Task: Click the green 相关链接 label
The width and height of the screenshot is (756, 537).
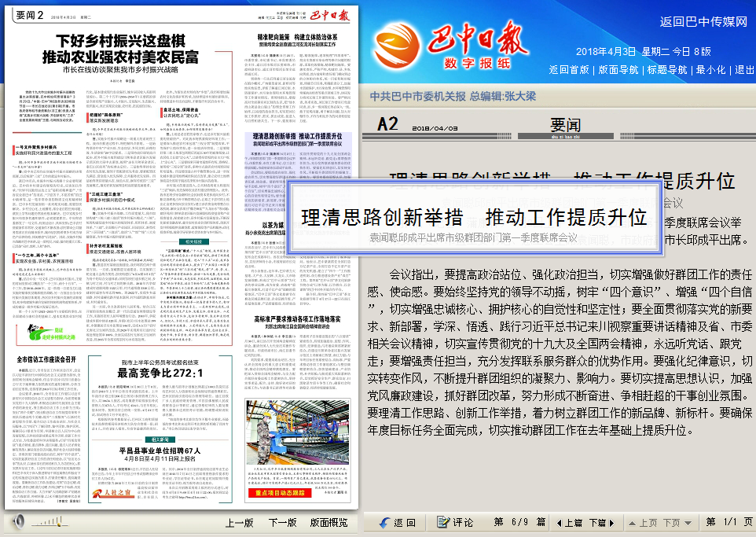Action: pos(194,241)
